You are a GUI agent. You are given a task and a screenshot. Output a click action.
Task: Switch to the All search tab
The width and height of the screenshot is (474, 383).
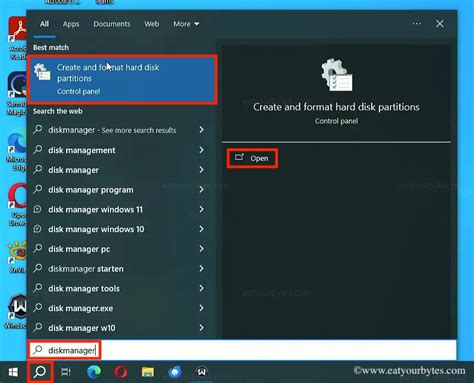coord(44,24)
